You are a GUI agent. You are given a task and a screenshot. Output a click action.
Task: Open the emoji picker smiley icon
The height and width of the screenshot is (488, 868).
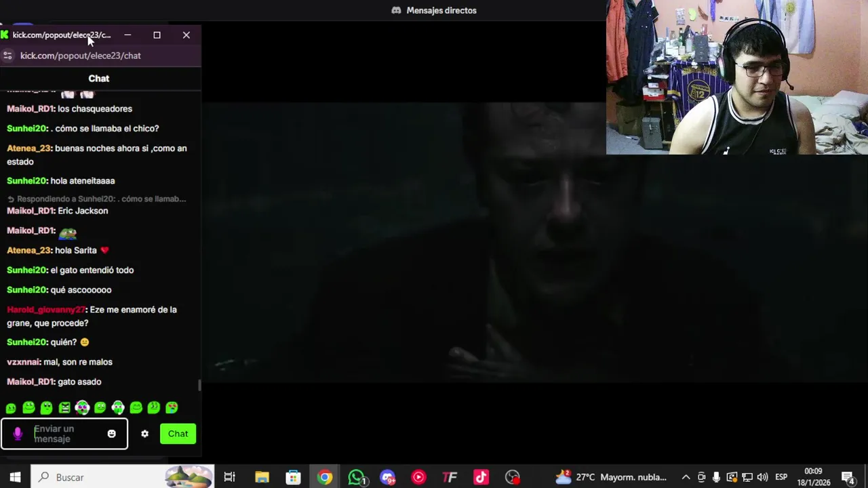[x=112, y=434]
